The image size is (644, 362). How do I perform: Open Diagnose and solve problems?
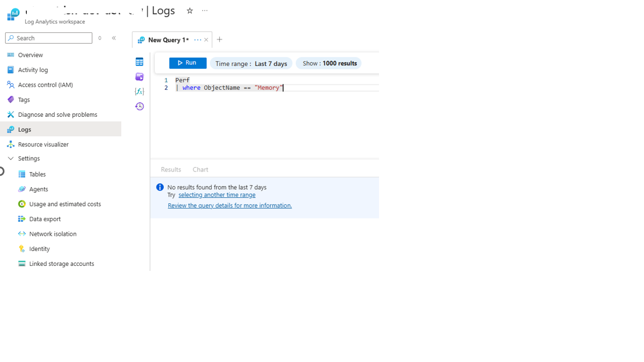(x=58, y=115)
